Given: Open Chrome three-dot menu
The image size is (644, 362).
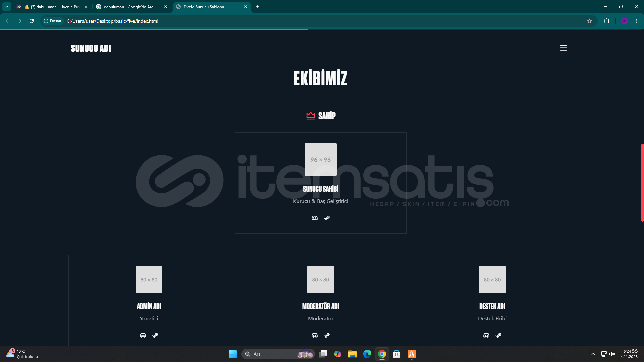Looking at the screenshot, I should click(x=636, y=21).
